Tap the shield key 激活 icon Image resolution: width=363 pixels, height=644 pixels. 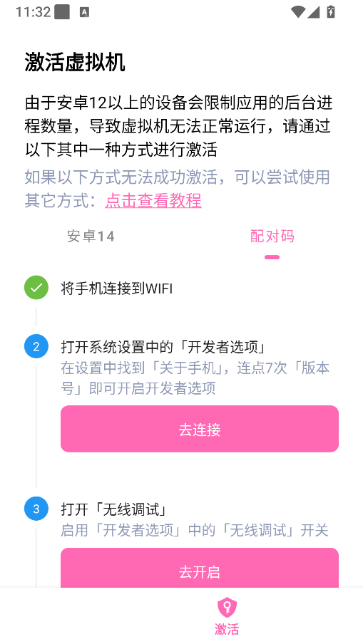coord(227,608)
